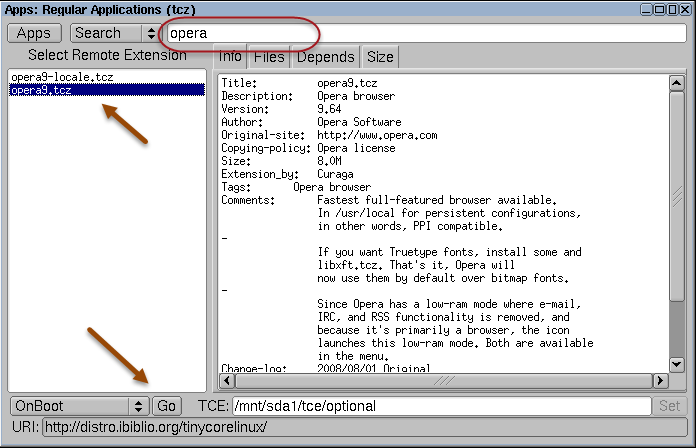Click the info pane scroll-down arrow
The height and width of the screenshot is (448, 696).
pyautogui.click(x=676, y=364)
